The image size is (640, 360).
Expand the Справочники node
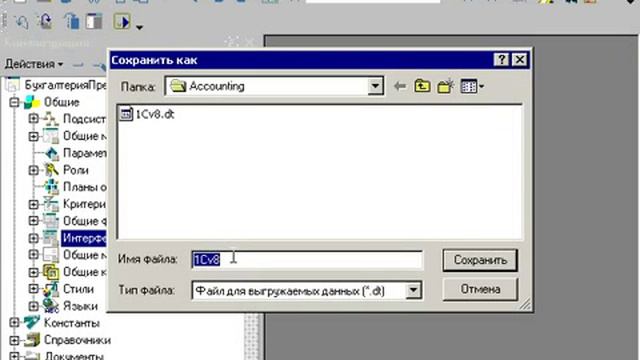tap(14, 340)
